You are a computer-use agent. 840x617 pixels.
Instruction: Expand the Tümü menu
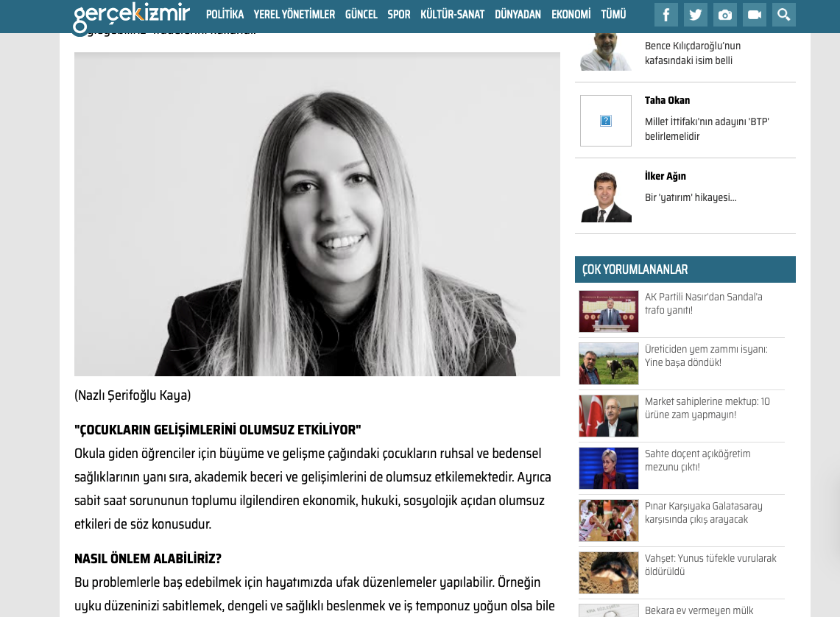613,15
